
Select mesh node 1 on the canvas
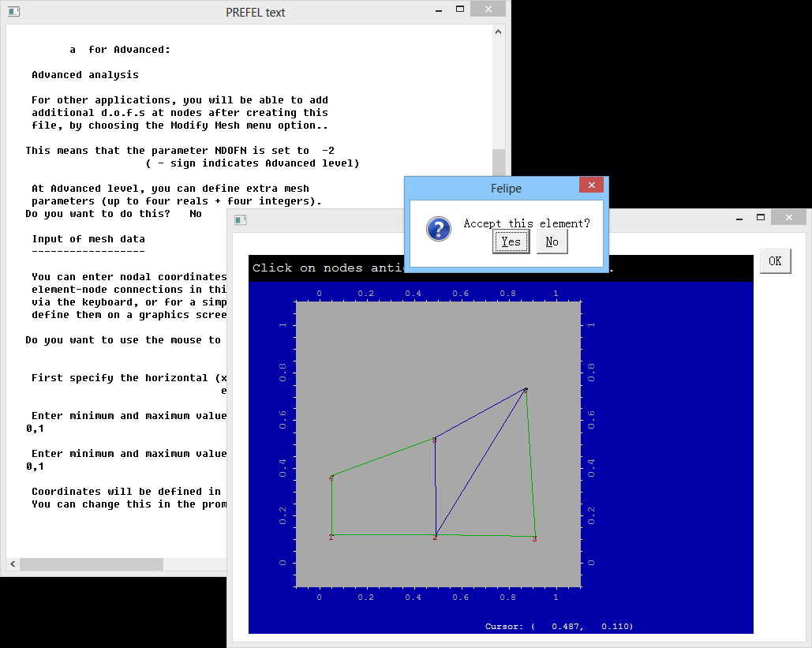click(x=331, y=535)
